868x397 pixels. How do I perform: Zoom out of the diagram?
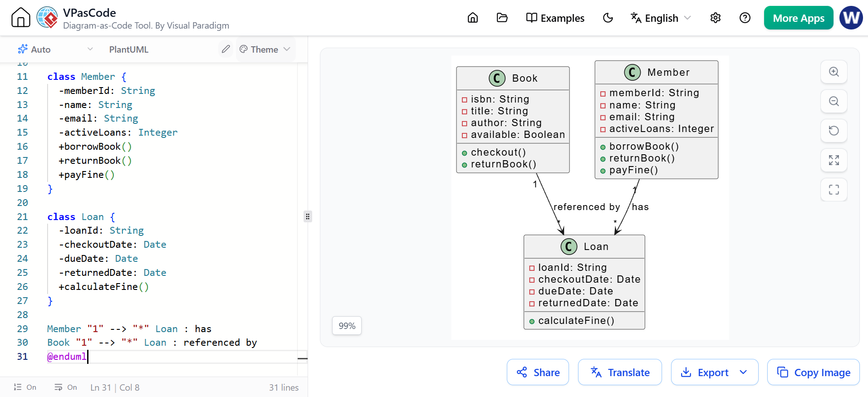tap(834, 101)
